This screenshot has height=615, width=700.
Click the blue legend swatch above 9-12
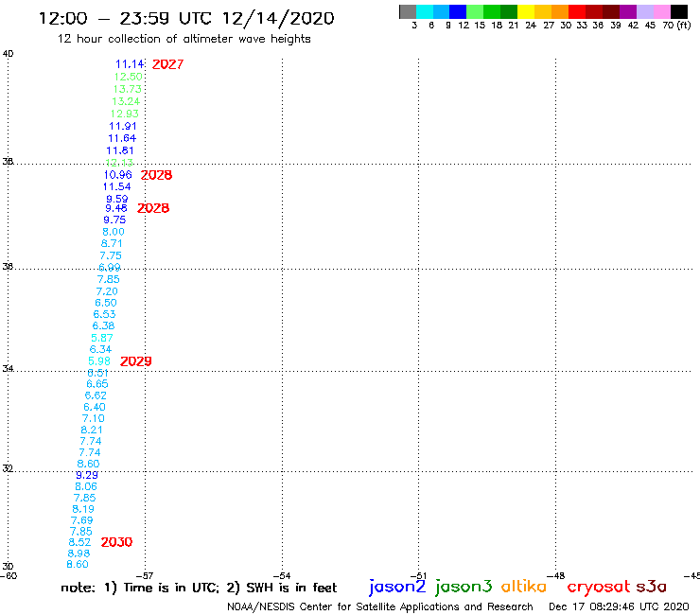pos(458,11)
